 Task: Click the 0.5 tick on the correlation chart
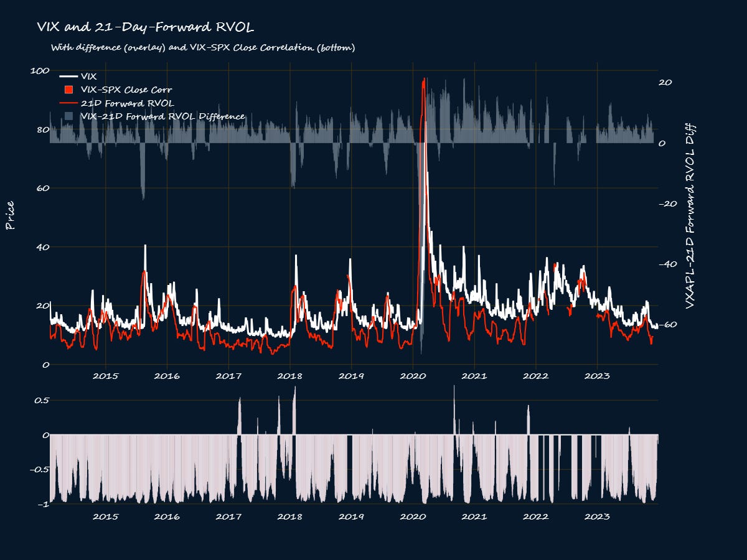pos(41,400)
